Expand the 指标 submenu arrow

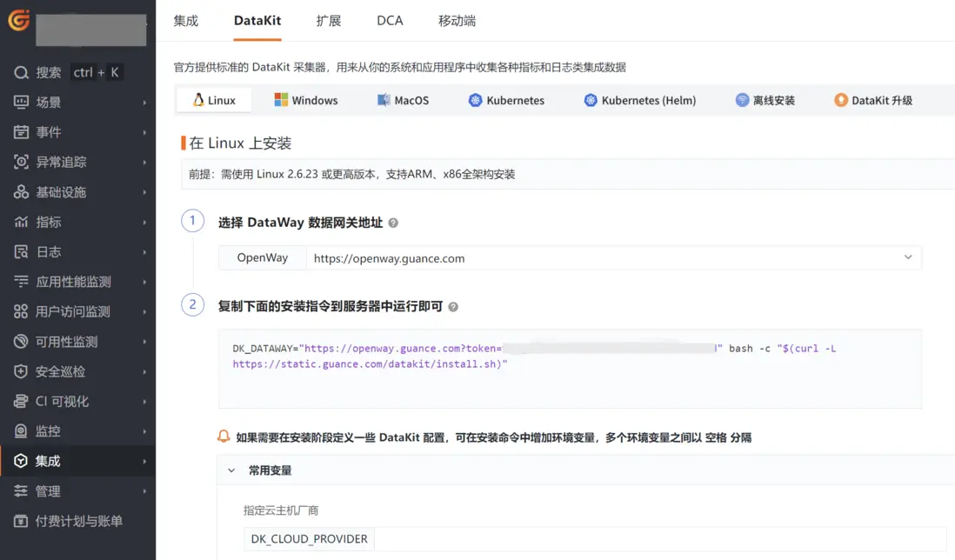point(144,223)
